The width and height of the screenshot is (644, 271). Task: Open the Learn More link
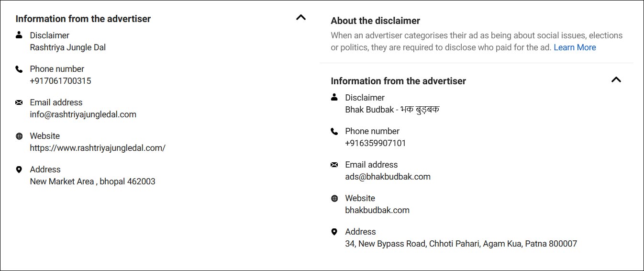(575, 47)
